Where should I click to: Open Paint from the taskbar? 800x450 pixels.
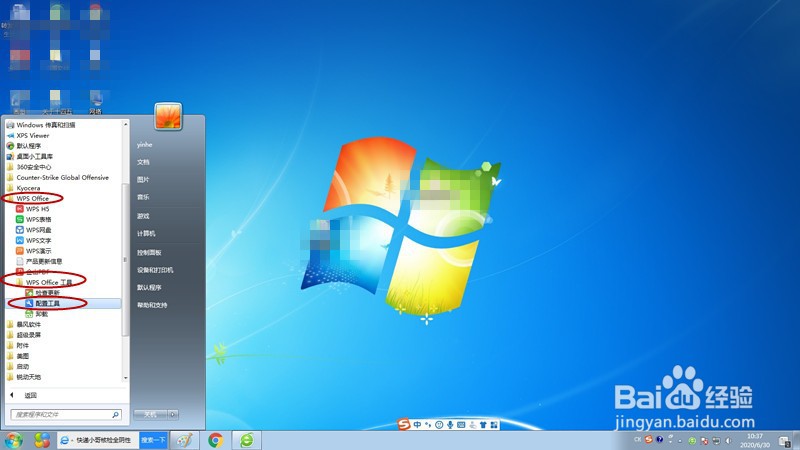coord(184,440)
